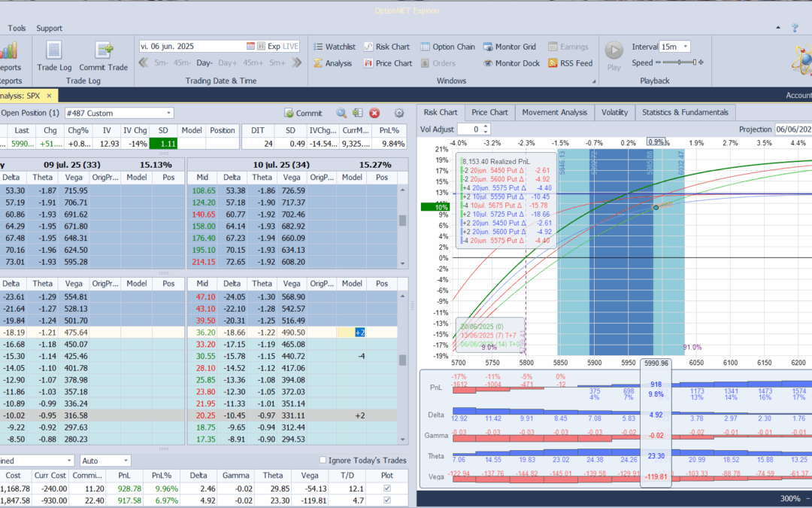Increase Vol Adjust with the up arrow
Image resolution: width=812 pixels, height=508 pixels.
point(486,126)
